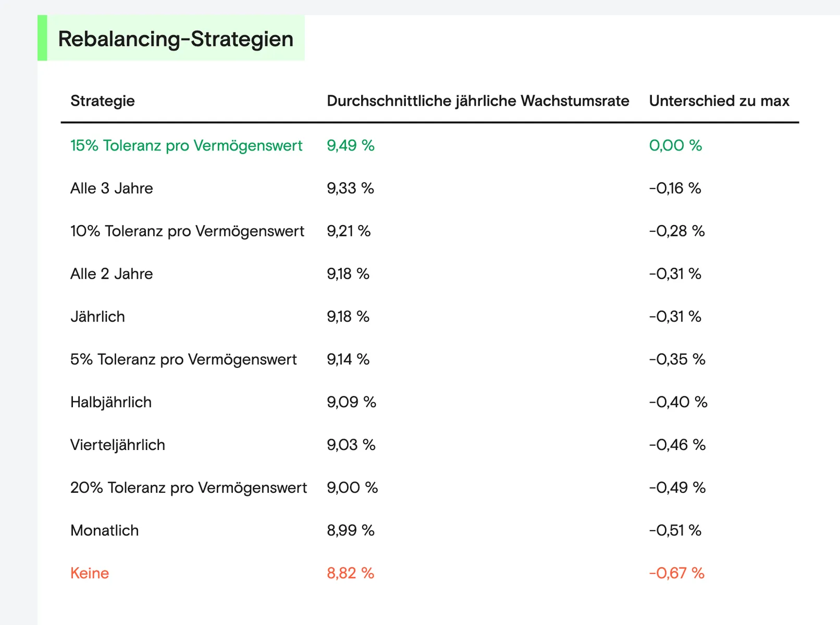Viewport: 840px width, 625px height.
Task: Click the Alle 2 Jahre strategy
Action: click(112, 273)
